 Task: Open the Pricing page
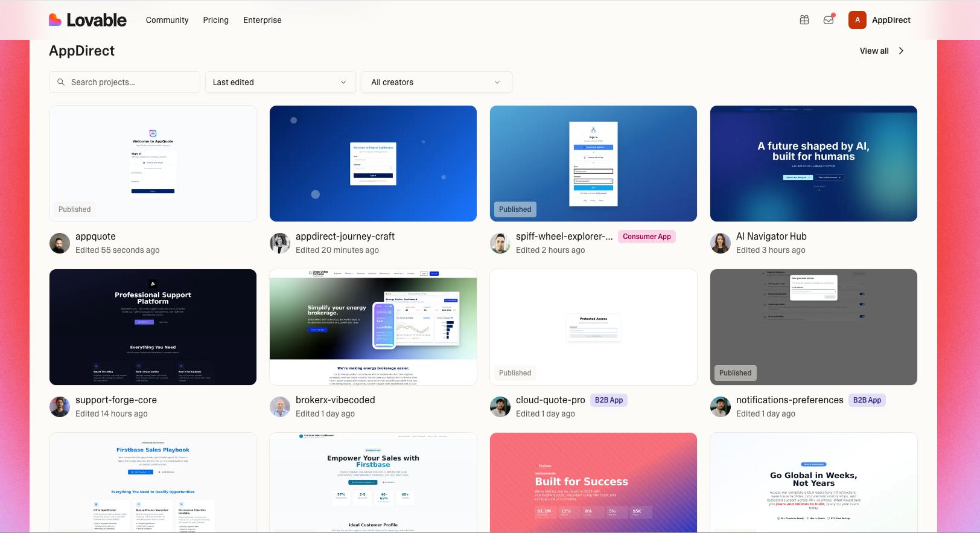(216, 20)
